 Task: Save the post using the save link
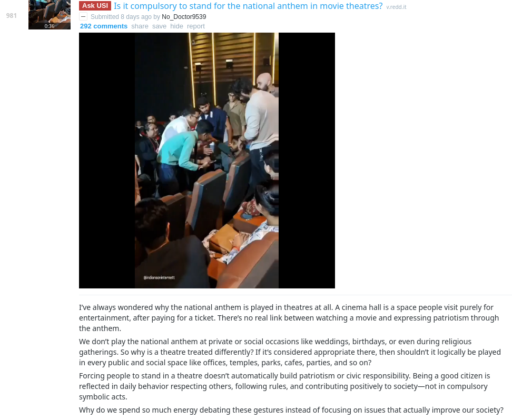tap(159, 26)
